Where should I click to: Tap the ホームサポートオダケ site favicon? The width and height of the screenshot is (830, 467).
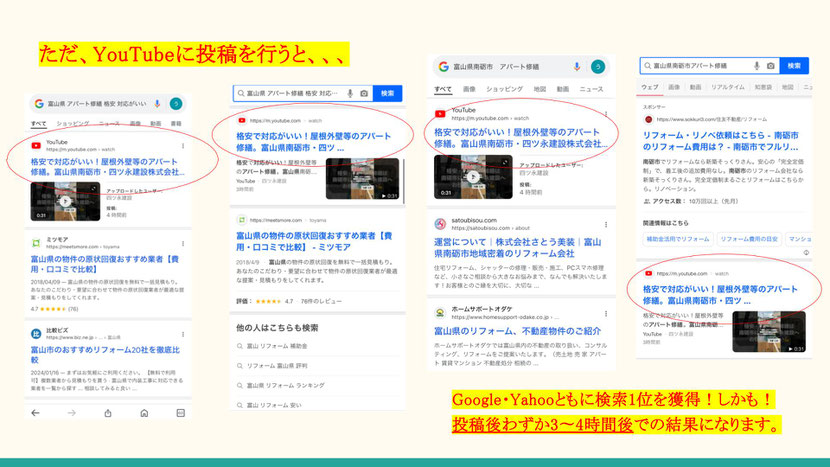tap(440, 313)
